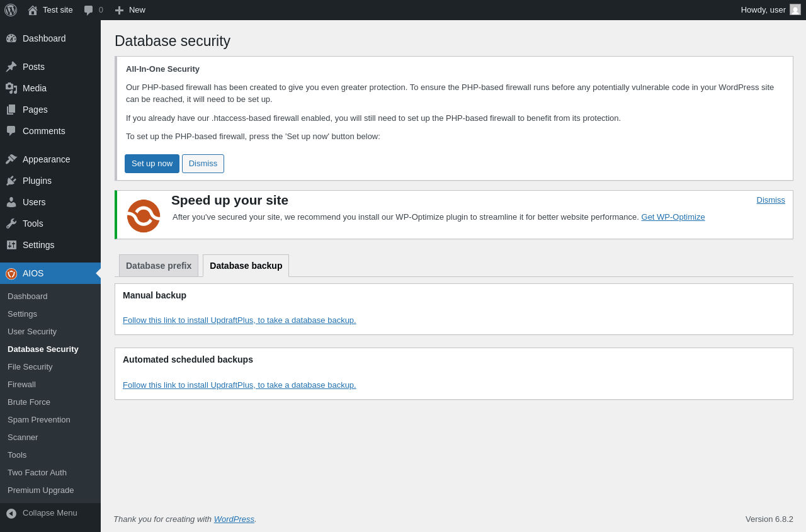Dismiss the Speed up your site notice
The image size is (806, 532).
coord(771,200)
